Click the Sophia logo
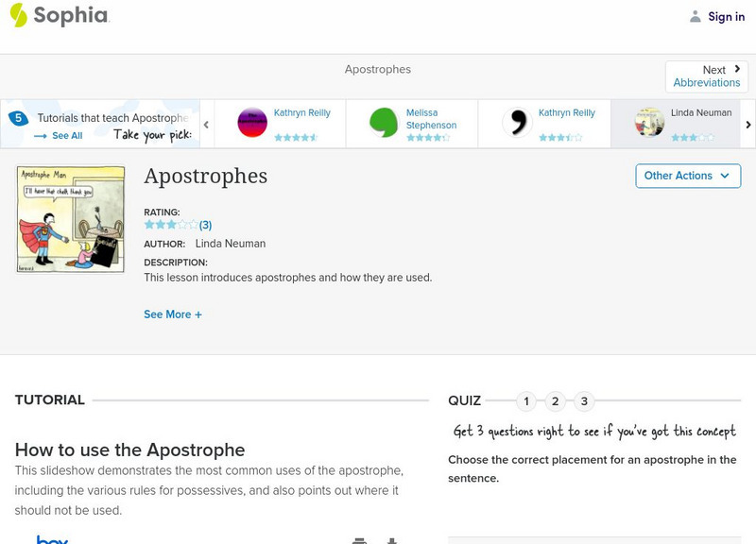756x544 pixels. [x=59, y=16]
